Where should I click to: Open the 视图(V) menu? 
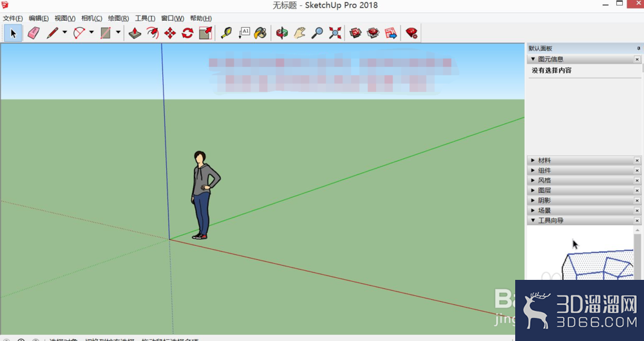tap(65, 19)
